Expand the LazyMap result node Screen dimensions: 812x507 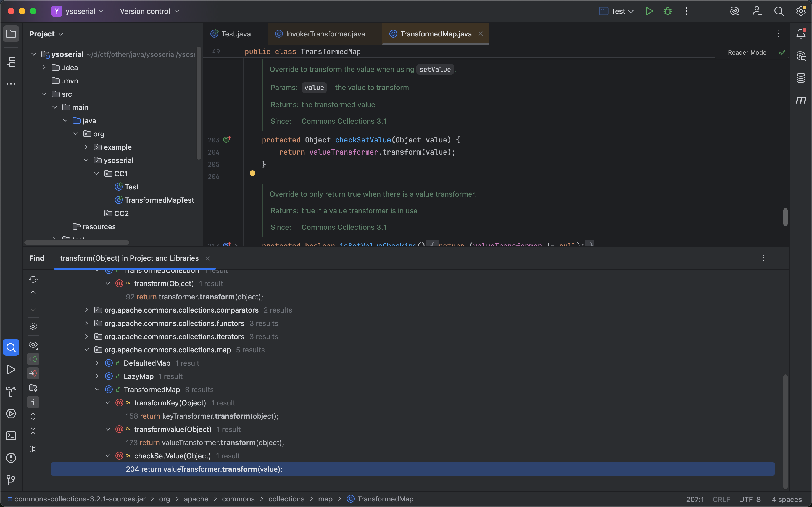(x=97, y=376)
